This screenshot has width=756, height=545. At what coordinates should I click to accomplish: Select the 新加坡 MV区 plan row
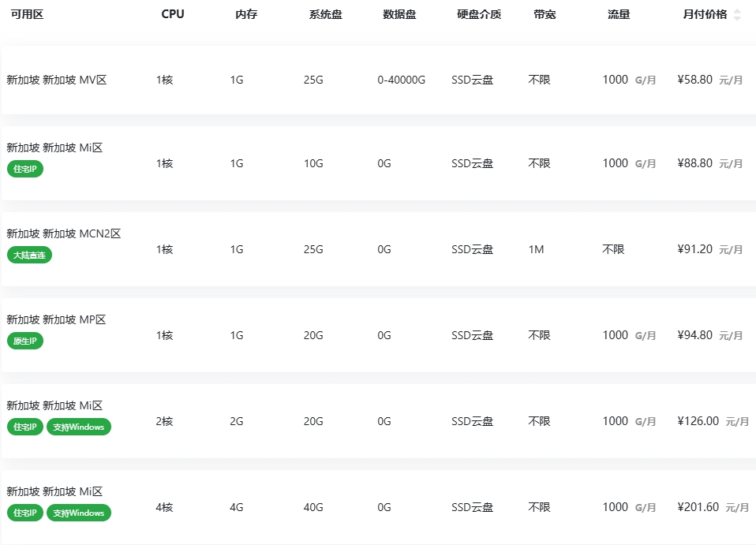(x=56, y=80)
